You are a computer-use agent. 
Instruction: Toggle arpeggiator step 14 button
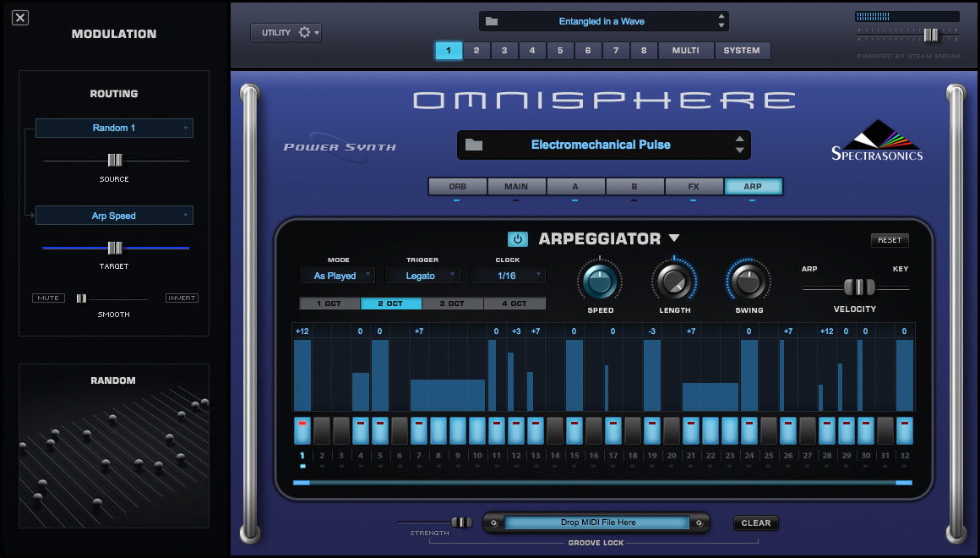(554, 430)
